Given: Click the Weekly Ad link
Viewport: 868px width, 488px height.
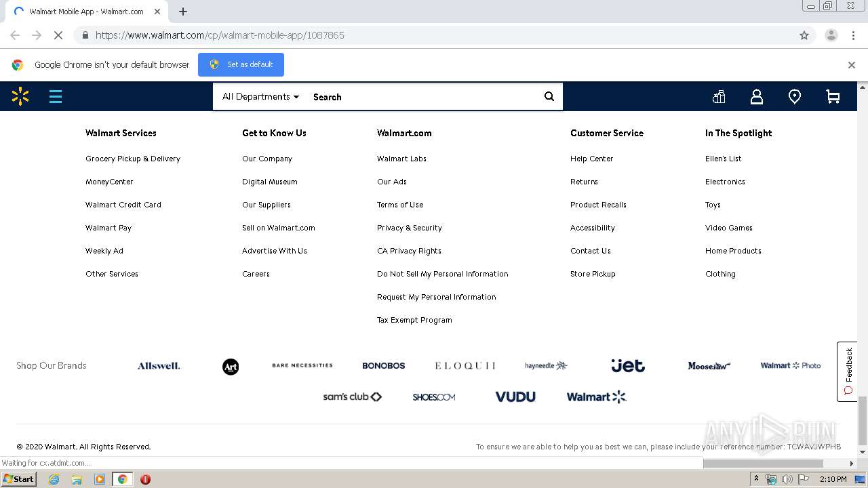Looking at the screenshot, I should [104, 251].
